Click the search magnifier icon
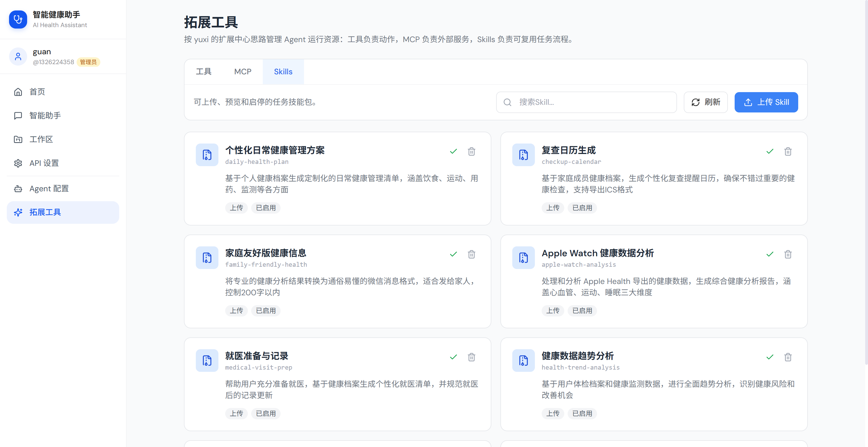868x447 pixels. [x=507, y=102]
